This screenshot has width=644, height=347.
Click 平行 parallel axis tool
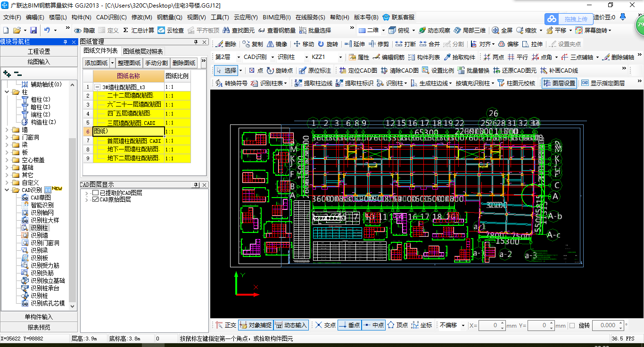click(518, 57)
